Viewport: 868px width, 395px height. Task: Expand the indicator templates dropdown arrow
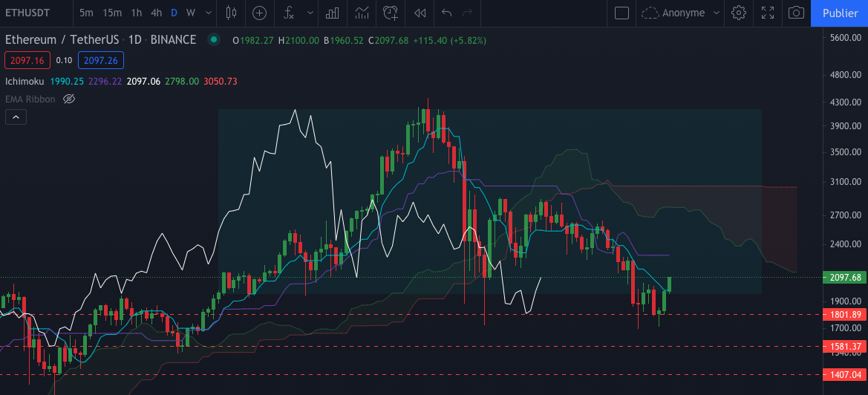pos(310,13)
